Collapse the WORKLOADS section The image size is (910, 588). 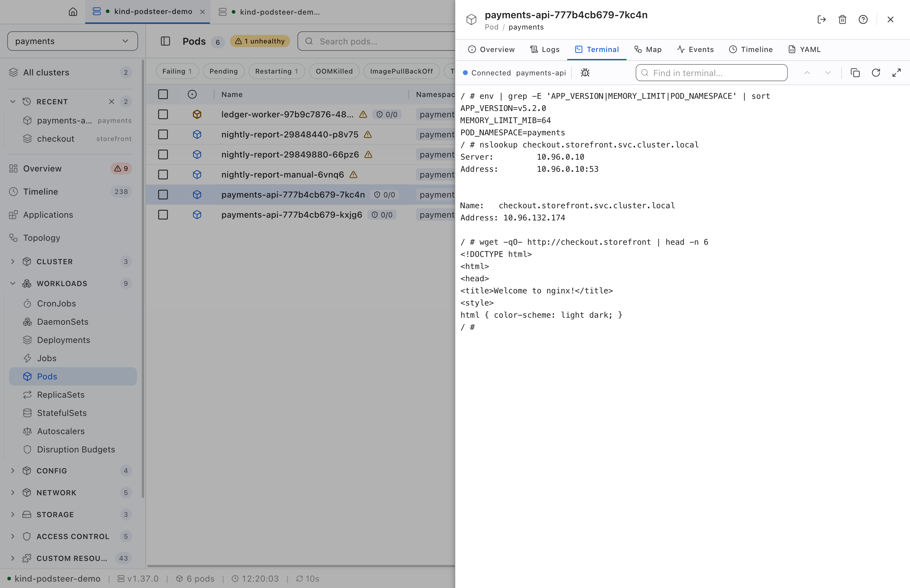13,283
